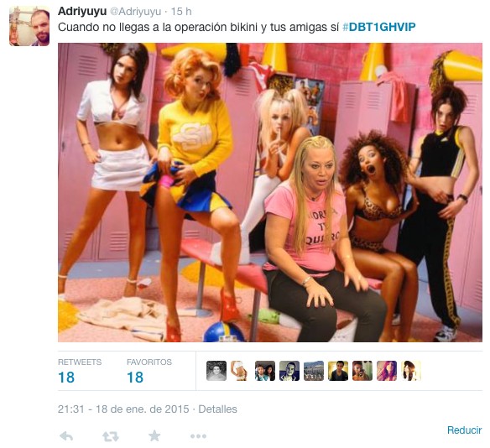
Task: Open the second retweeter avatar with white top
Action: tap(241, 371)
